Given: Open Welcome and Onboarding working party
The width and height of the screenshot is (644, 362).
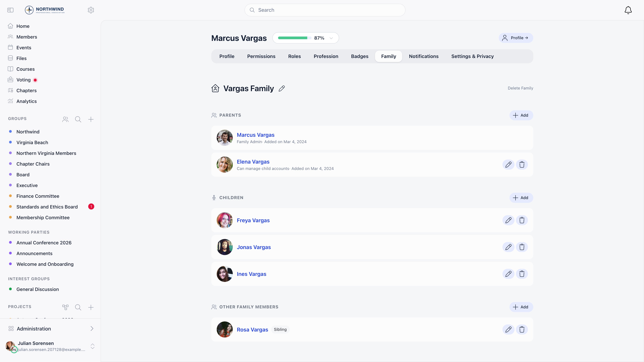Looking at the screenshot, I should pos(45,264).
